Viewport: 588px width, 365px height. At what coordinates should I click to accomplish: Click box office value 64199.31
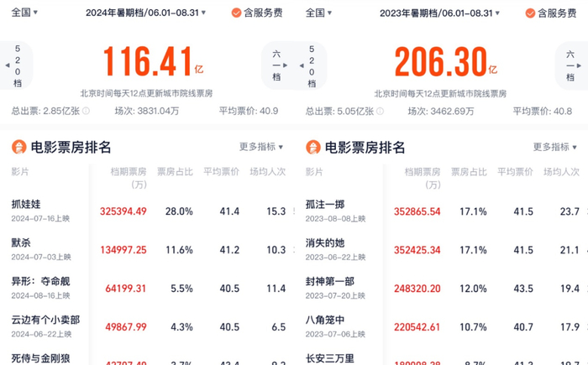coord(126,289)
